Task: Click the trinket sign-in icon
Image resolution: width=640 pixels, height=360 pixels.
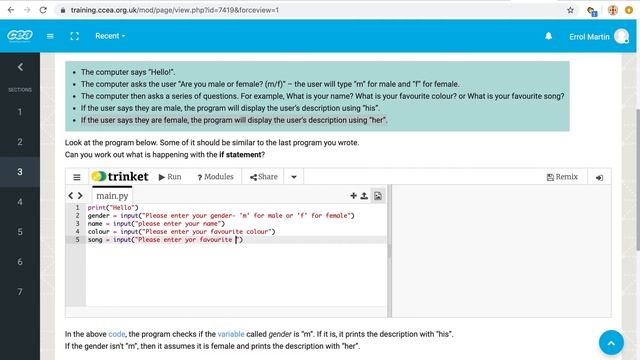Action: click(599, 178)
